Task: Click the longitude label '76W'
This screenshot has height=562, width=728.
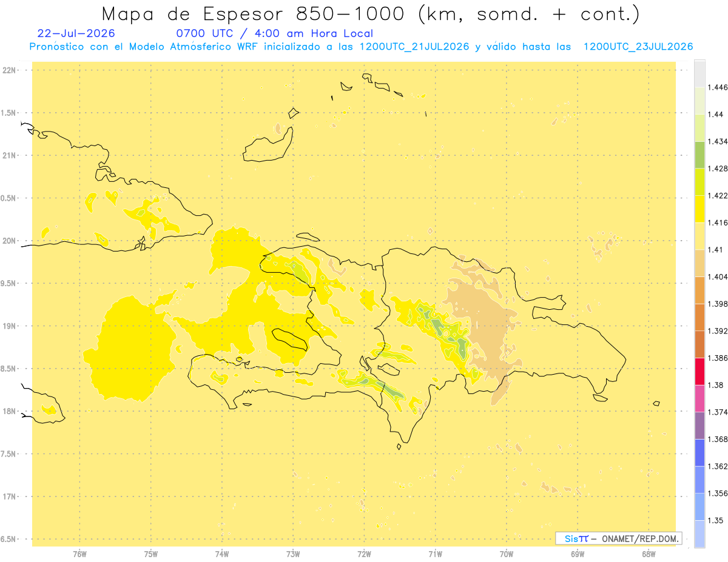Action: (79, 554)
